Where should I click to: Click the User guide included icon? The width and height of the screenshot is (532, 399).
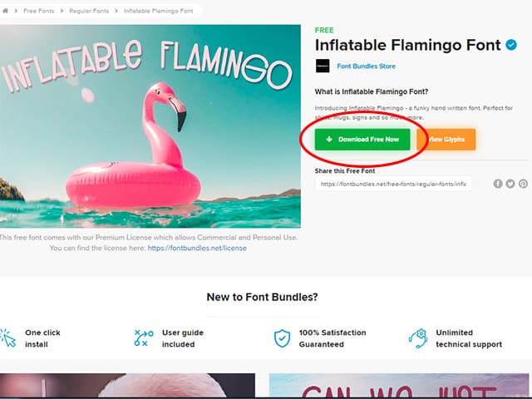click(x=144, y=338)
